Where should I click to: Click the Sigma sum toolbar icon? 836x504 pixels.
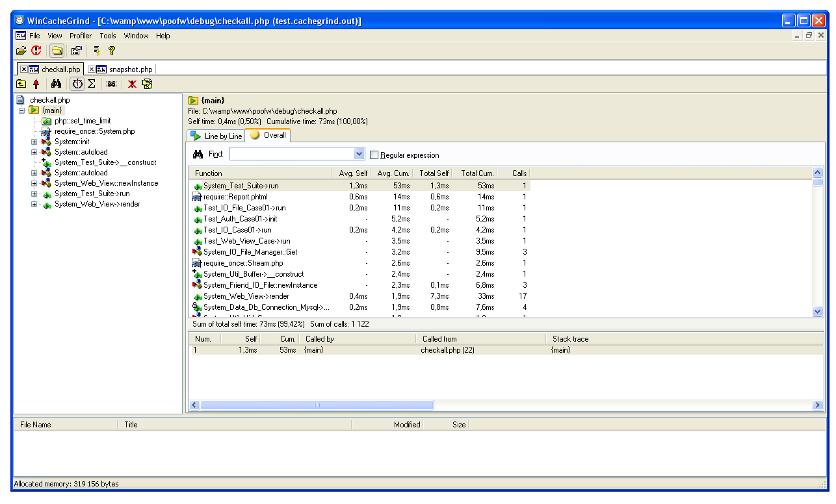click(92, 84)
